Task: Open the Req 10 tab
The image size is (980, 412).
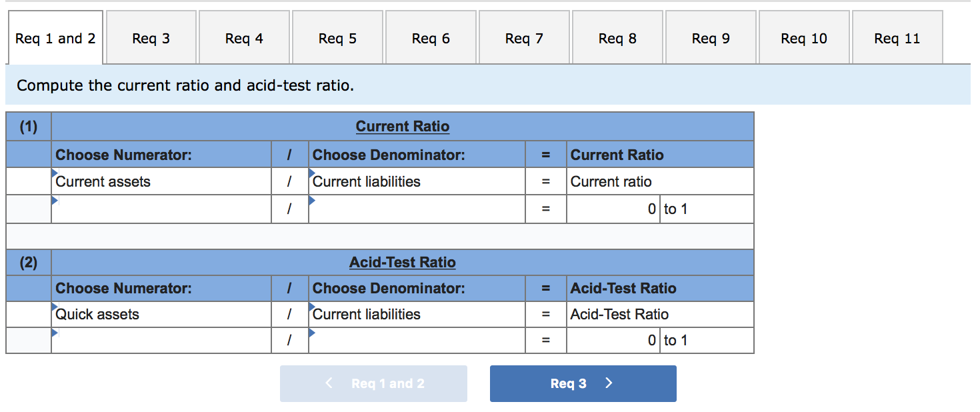Action: point(804,39)
